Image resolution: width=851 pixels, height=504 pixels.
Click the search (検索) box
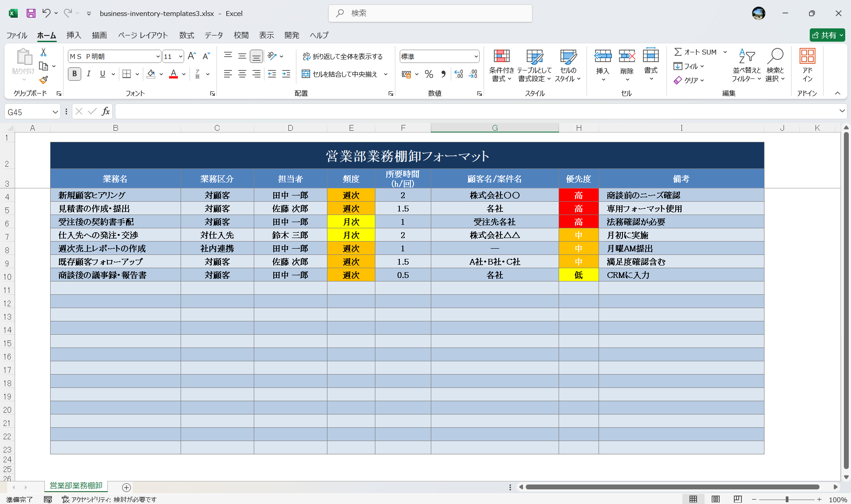430,13
